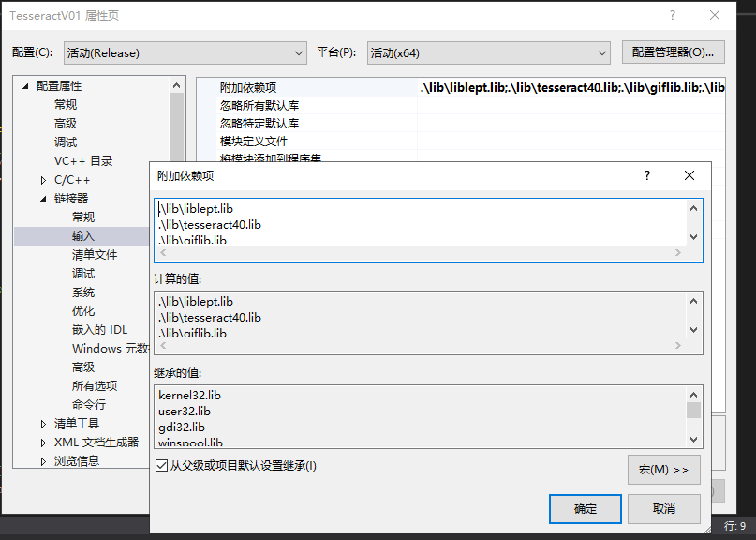Click the dialog help question mark icon
This screenshot has width=756, height=540.
(648, 175)
